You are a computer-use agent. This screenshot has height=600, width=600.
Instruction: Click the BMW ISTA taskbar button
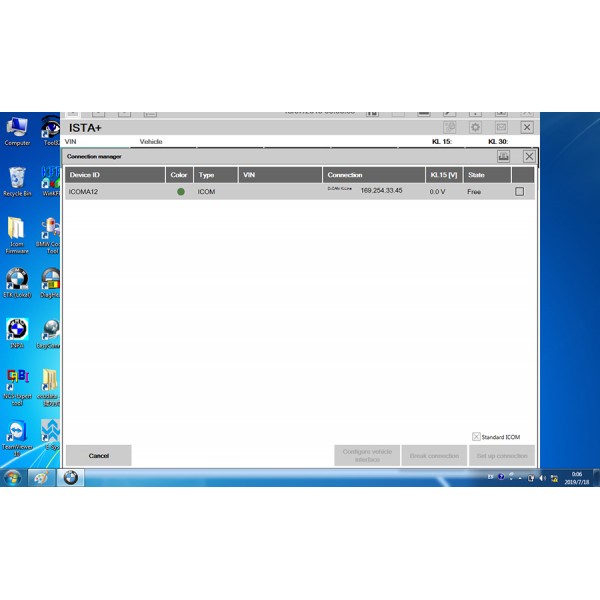pyautogui.click(x=70, y=478)
